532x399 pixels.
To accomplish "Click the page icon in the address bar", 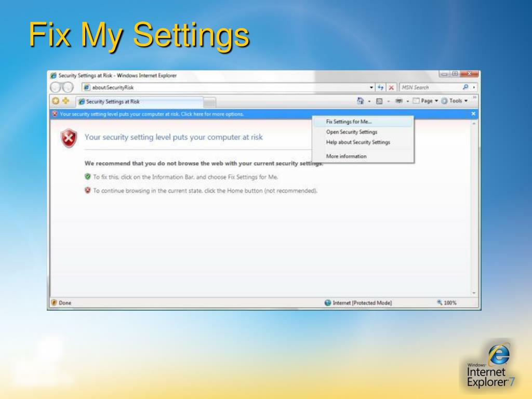I will [87, 87].
